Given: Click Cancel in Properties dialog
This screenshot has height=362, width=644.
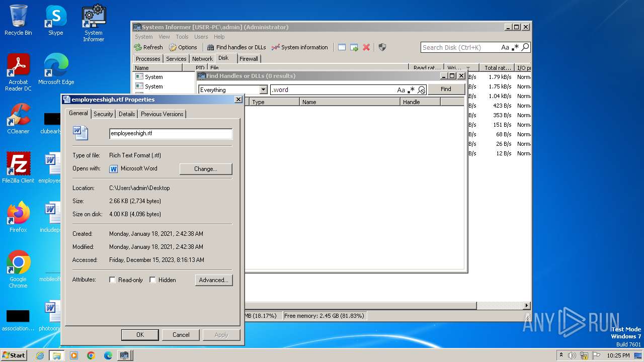Looking at the screenshot, I should (x=181, y=335).
